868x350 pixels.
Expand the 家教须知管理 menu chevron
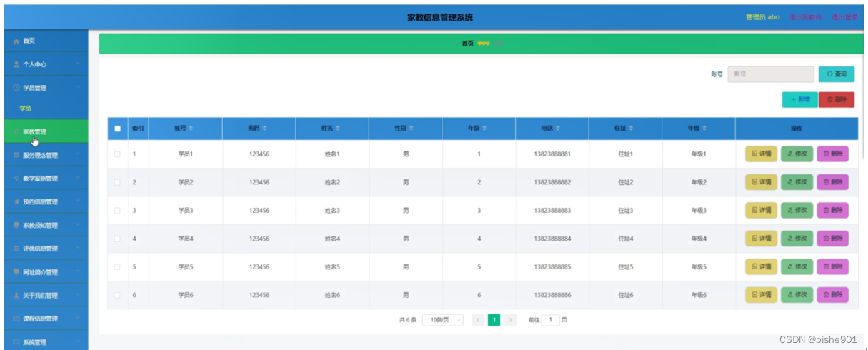pos(77,225)
